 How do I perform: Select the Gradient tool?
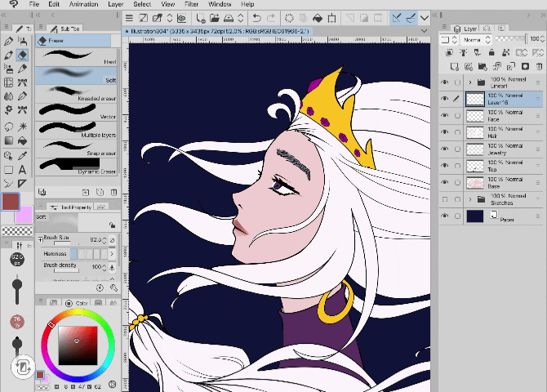(8, 140)
